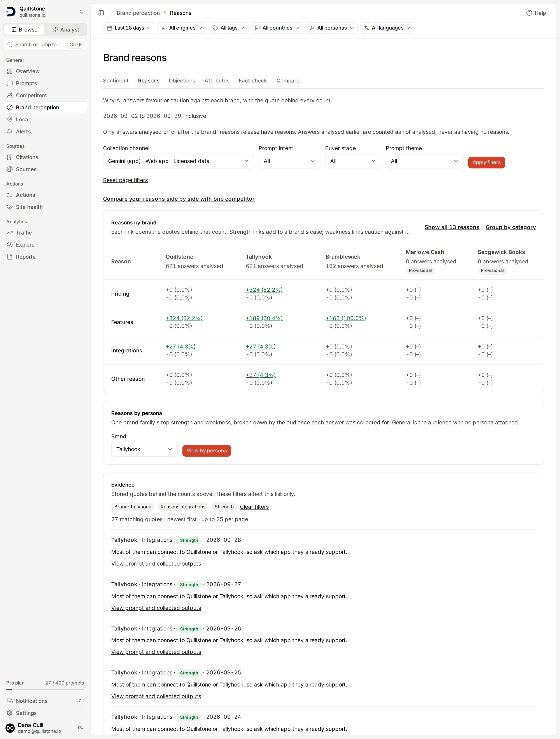Image resolution: width=560 pixels, height=739 pixels.
Task: Open the Prompt theme dropdown
Action: click(x=424, y=161)
